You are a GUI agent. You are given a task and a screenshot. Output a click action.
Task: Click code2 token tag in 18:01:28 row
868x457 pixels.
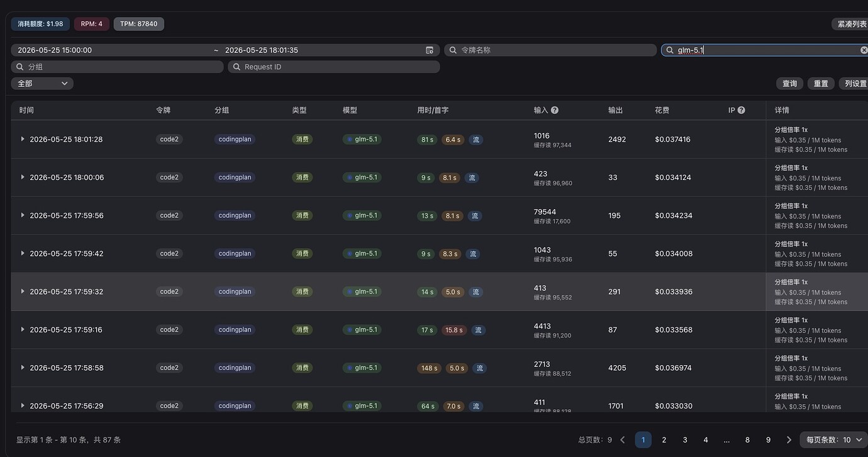point(169,139)
